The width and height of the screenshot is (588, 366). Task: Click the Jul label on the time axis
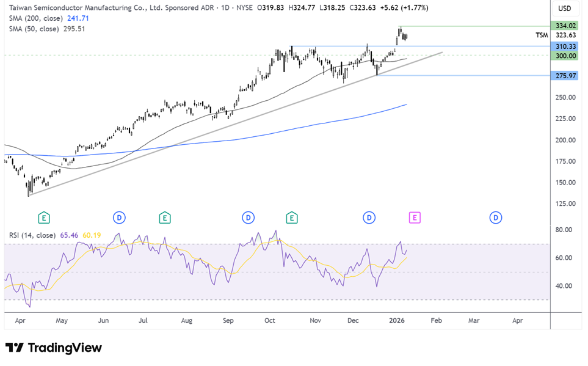[143, 321]
